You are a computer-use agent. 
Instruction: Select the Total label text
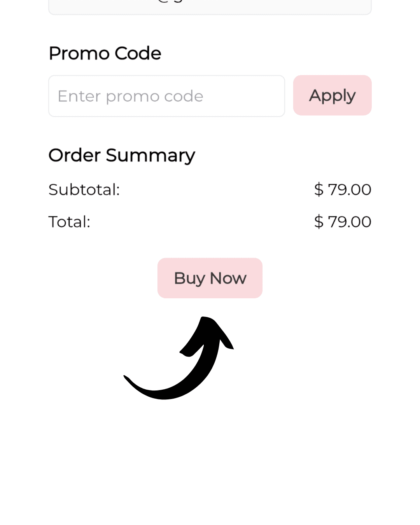(x=69, y=222)
